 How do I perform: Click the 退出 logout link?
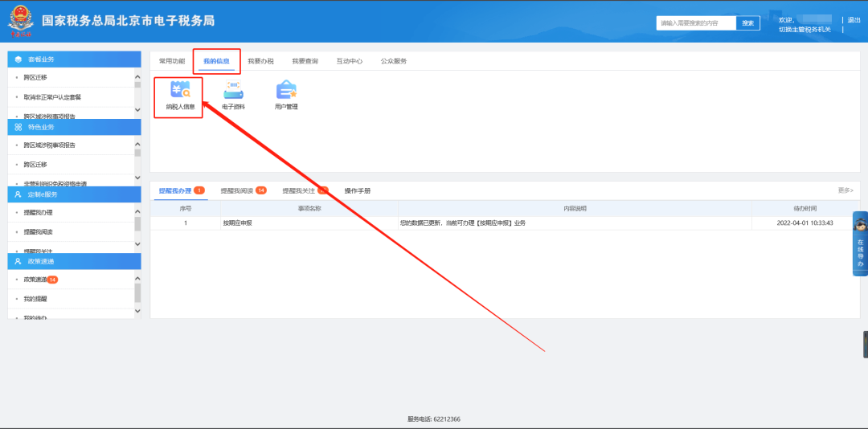(x=854, y=20)
